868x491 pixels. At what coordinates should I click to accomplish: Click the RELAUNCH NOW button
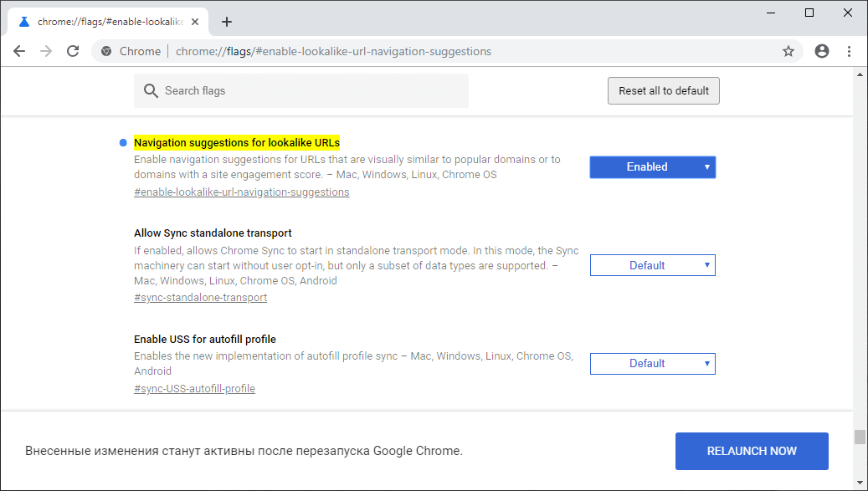(x=751, y=451)
